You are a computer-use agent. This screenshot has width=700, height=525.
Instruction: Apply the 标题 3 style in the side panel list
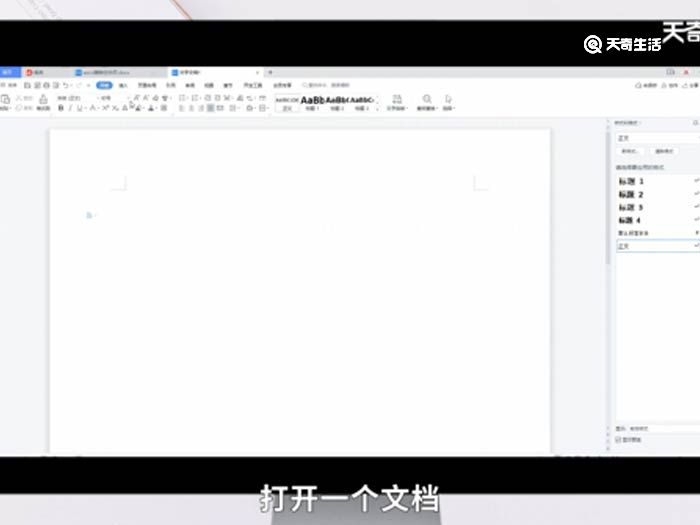657,207
